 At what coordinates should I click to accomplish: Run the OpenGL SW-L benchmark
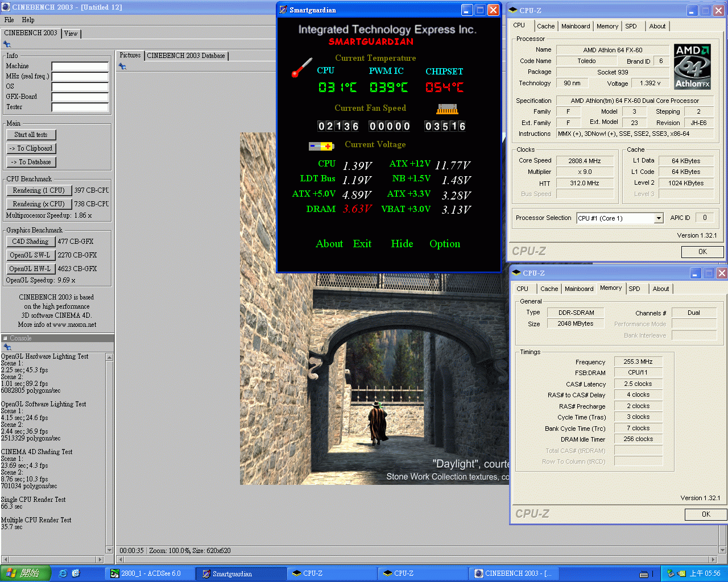[30, 255]
